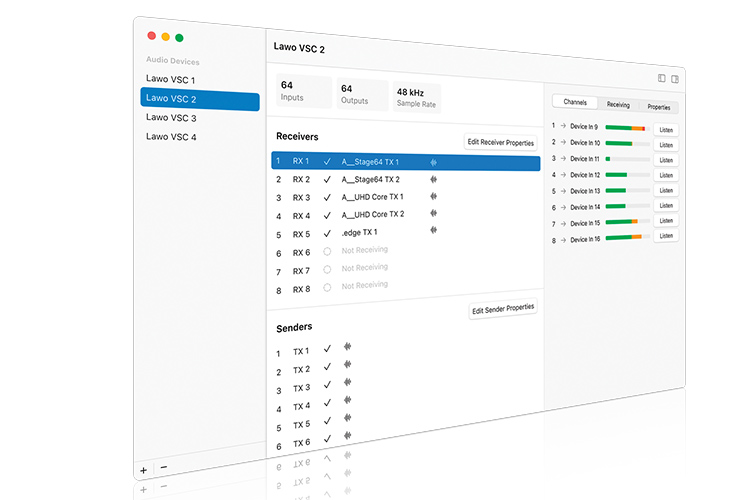
Task: Click the 64 Inputs box
Action: pos(304,91)
